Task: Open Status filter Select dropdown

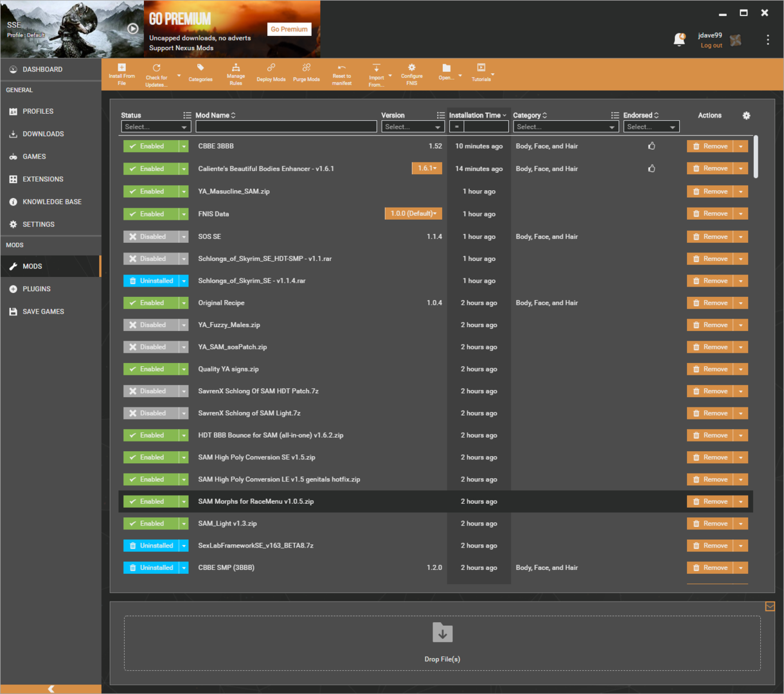Action: [156, 127]
